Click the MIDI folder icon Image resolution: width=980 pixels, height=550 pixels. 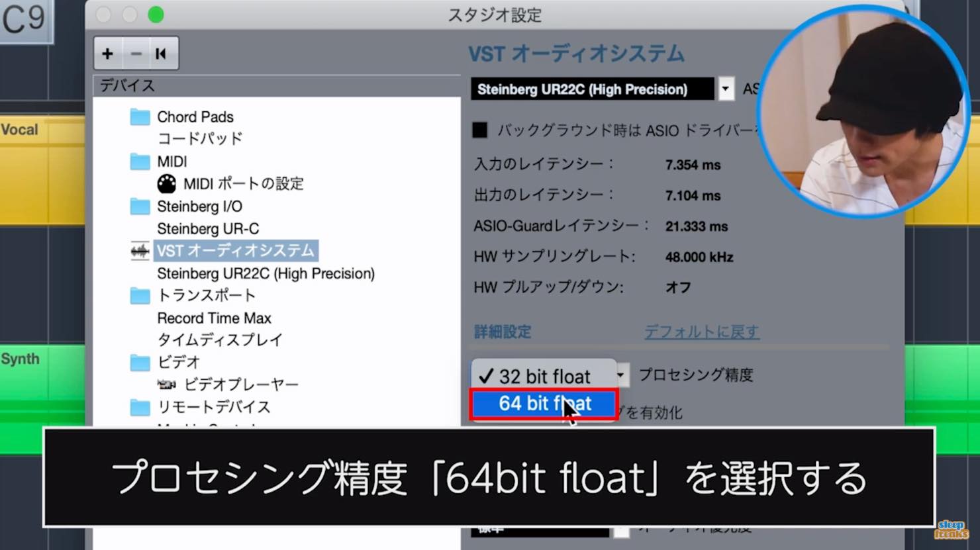tap(140, 161)
